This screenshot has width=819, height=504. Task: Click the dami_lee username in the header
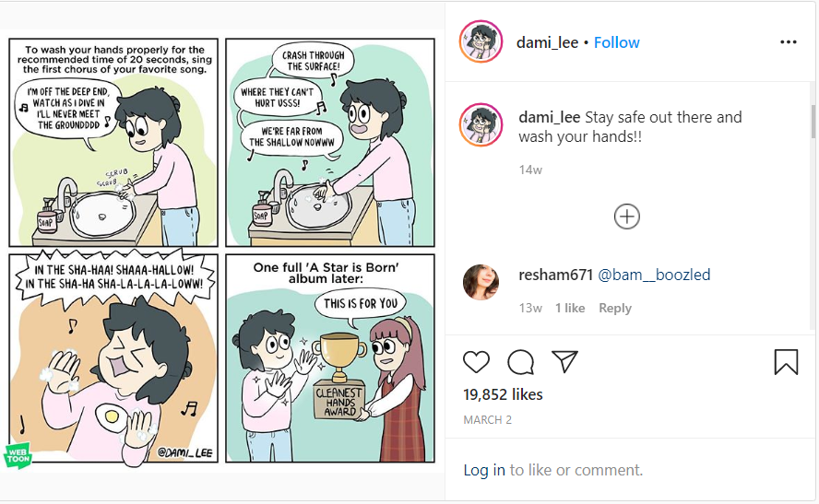point(548,42)
